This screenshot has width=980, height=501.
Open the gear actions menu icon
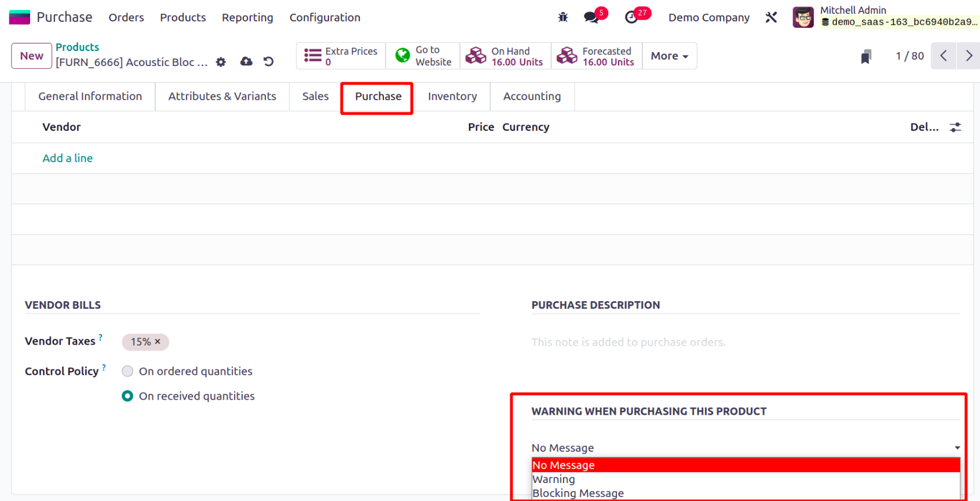221,62
